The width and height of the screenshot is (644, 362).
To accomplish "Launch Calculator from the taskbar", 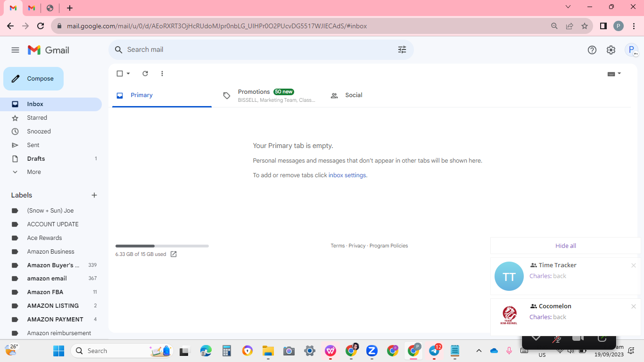I will pos(227,351).
